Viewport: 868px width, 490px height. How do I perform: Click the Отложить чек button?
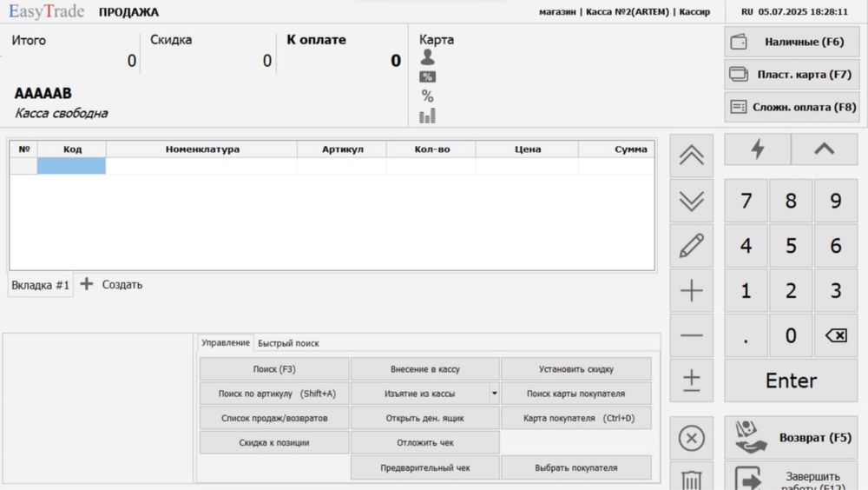(425, 442)
